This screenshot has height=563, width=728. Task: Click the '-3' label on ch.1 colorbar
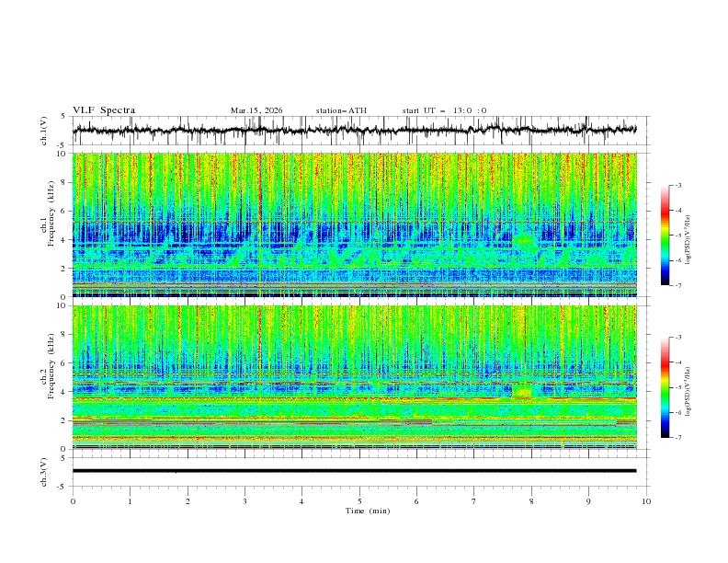coord(677,185)
